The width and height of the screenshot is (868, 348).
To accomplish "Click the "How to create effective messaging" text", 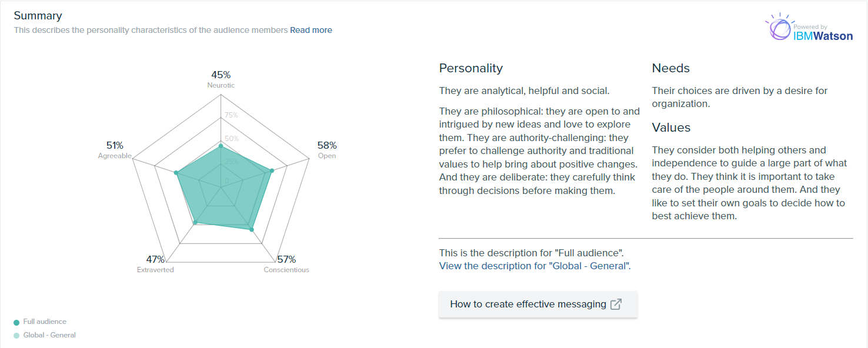I will click(528, 304).
